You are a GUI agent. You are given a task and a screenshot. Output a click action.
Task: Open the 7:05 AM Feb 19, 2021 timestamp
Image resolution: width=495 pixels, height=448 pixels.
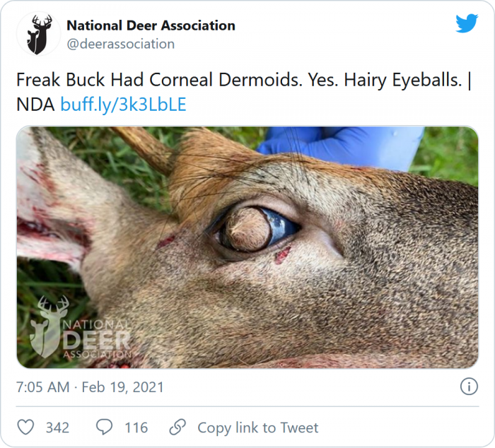tap(90, 387)
